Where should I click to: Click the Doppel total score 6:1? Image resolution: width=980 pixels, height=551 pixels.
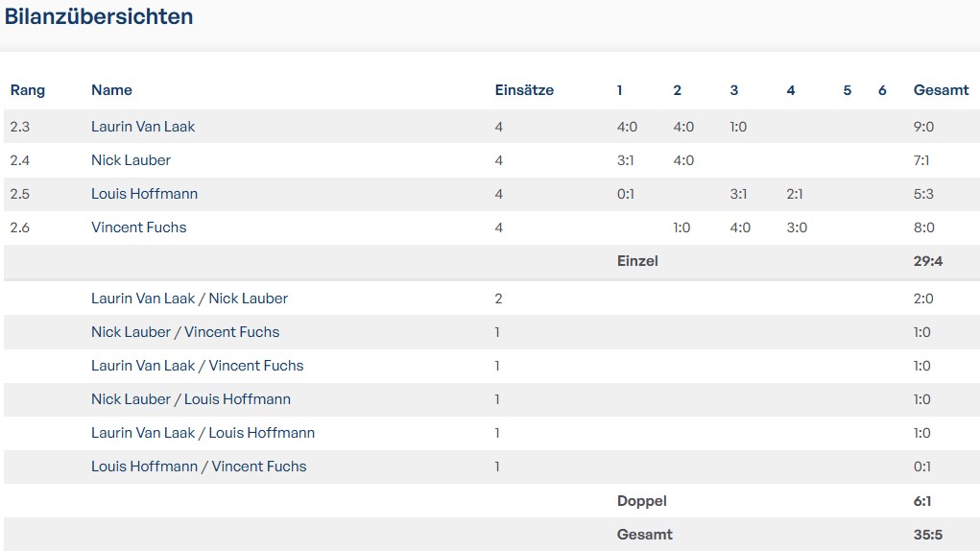click(x=922, y=501)
